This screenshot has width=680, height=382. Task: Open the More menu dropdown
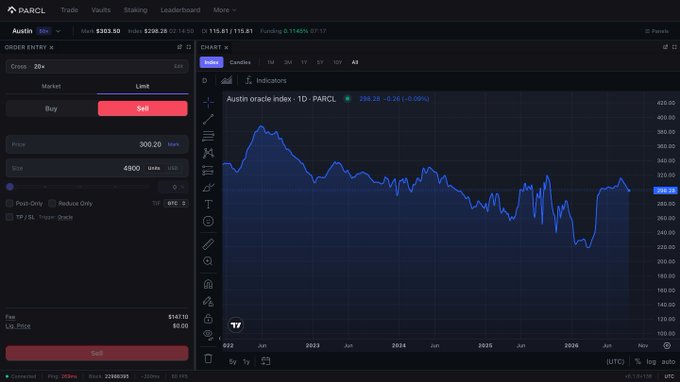click(x=225, y=10)
